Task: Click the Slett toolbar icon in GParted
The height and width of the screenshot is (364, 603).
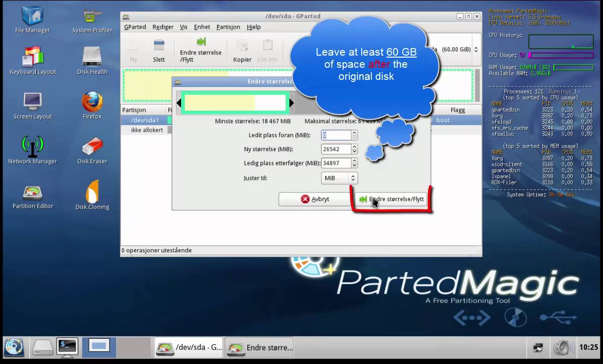Action: point(159,50)
